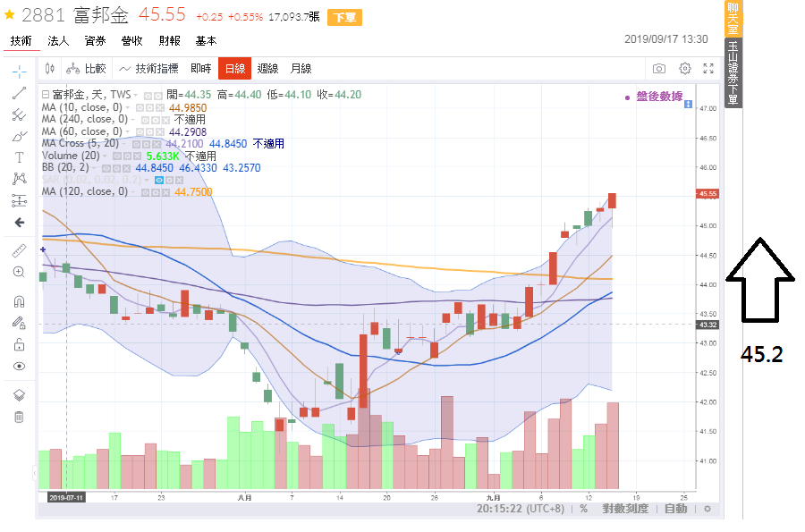Open the 資券 tab
Screen dimensions: 805x532
[x=95, y=40]
